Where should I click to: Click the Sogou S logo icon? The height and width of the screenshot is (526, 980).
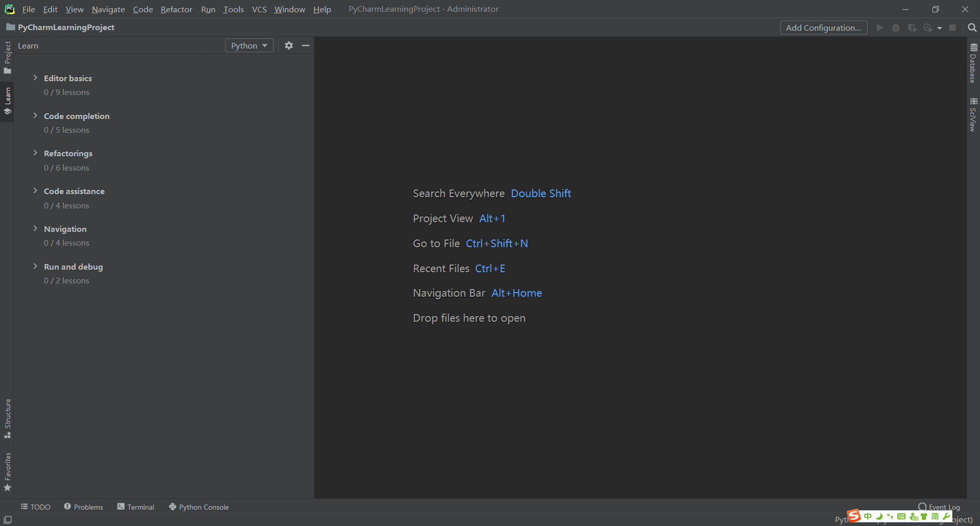point(854,516)
